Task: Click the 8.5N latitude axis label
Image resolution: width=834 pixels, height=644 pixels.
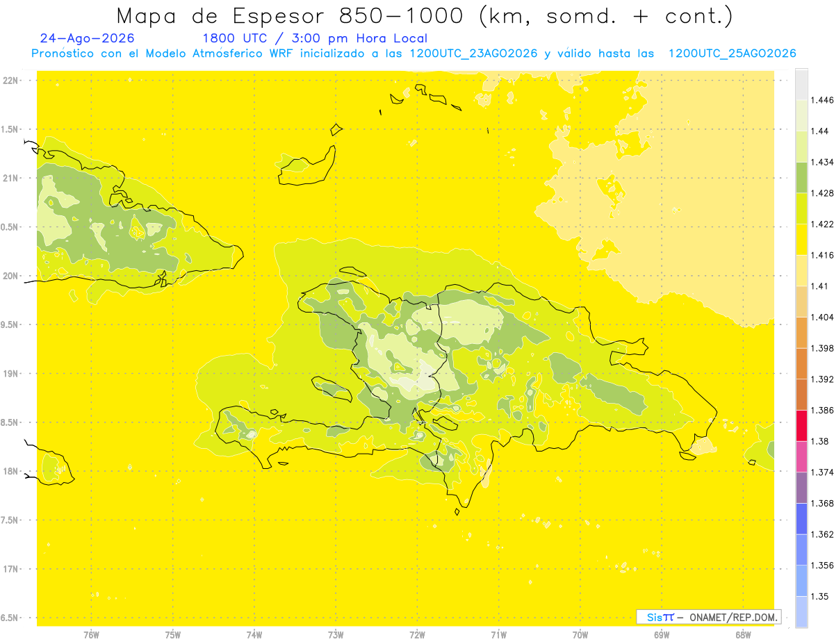Action: click(10, 422)
